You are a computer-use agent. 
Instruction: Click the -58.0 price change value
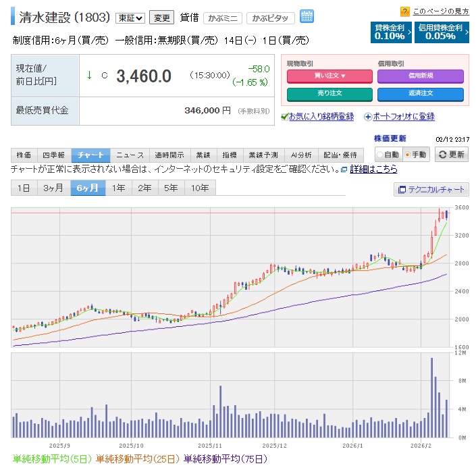pos(259,69)
